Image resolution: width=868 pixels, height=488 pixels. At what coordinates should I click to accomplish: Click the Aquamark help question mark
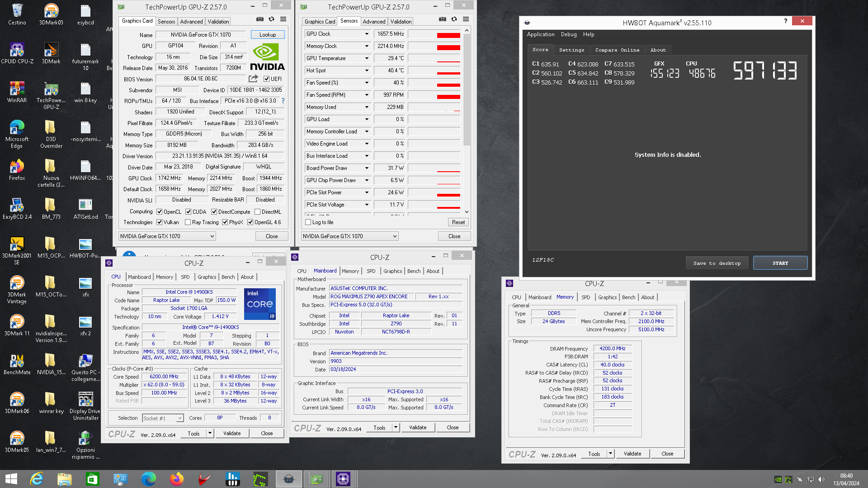pos(785,21)
